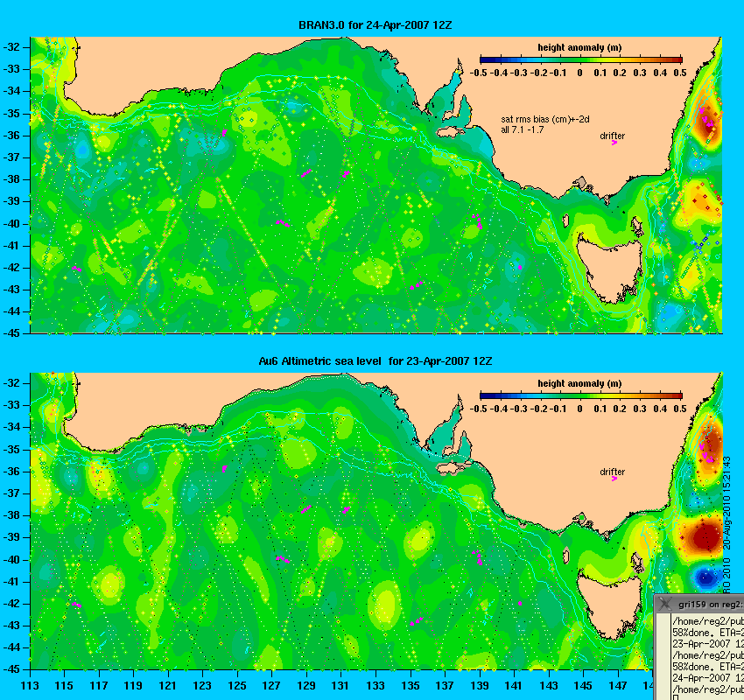This screenshot has height=700, width=744.
Task: Click latitude label '-35' on the Au6 plot axis
Action: [x=11, y=449]
